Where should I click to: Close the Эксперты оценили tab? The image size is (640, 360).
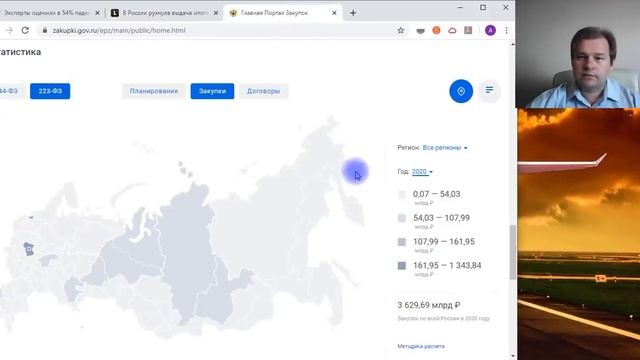tap(97, 13)
